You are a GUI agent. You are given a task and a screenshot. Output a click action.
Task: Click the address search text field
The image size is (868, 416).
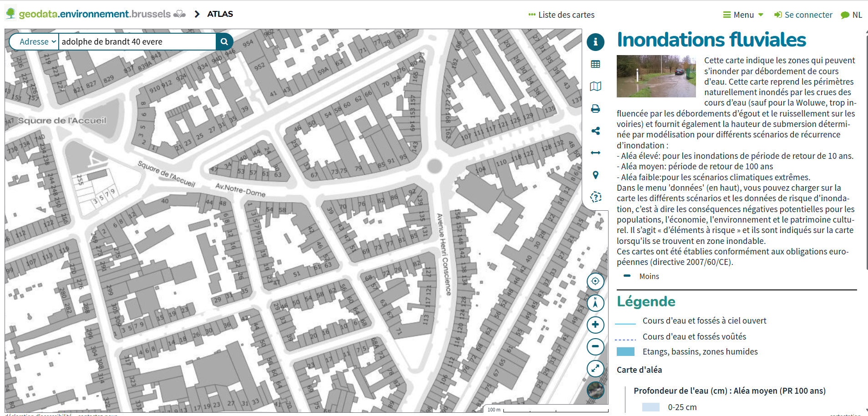tap(137, 42)
